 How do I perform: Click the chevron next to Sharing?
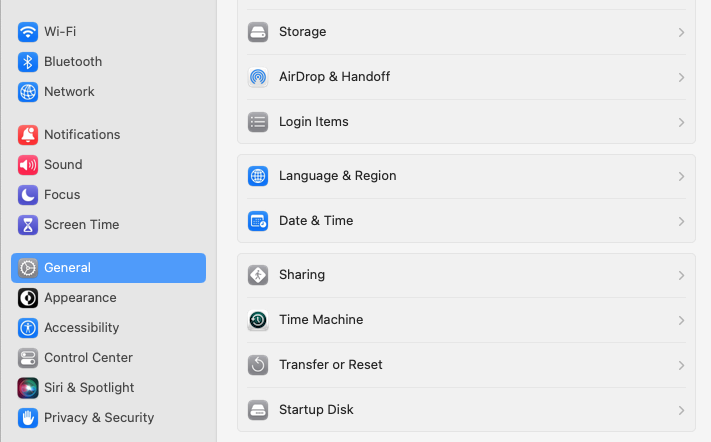point(681,275)
